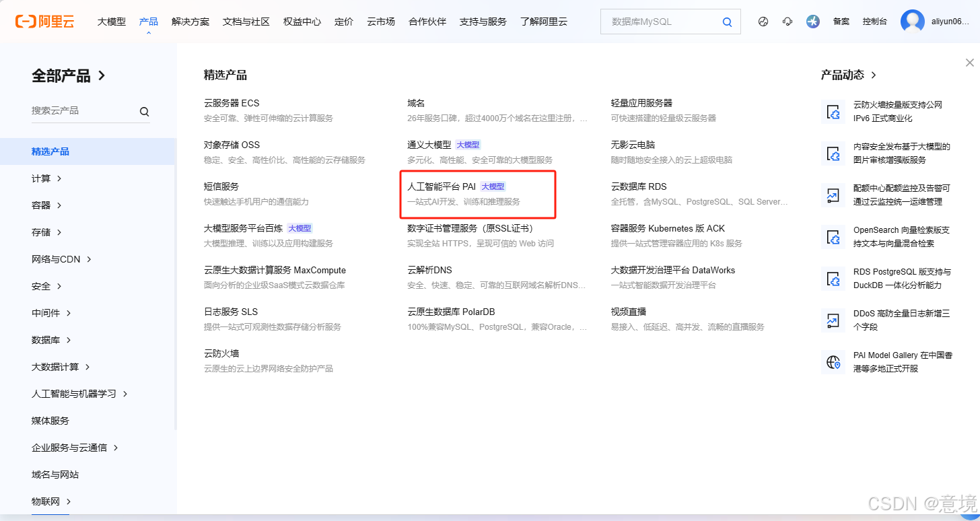Click the 备案 link in the header
The width and height of the screenshot is (980, 521).
(841, 22)
